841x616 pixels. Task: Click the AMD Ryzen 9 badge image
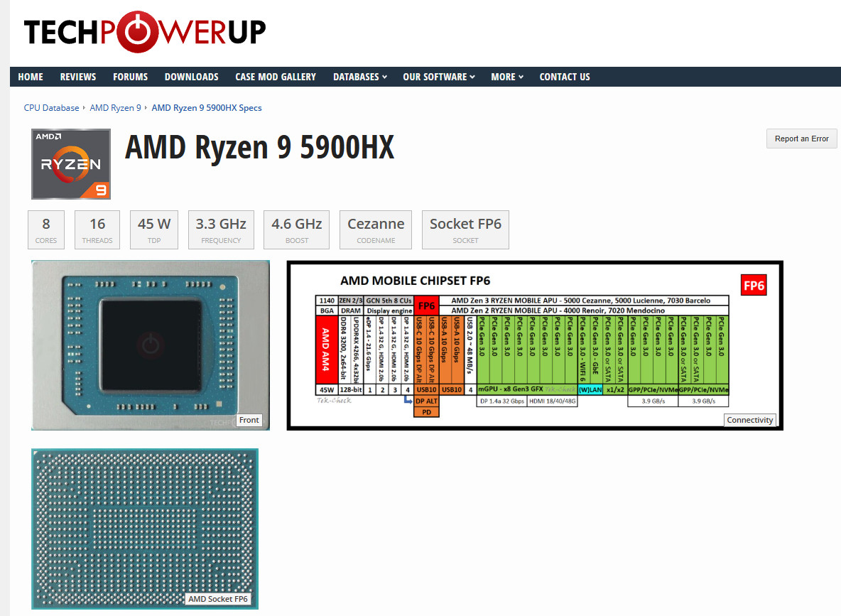point(71,164)
